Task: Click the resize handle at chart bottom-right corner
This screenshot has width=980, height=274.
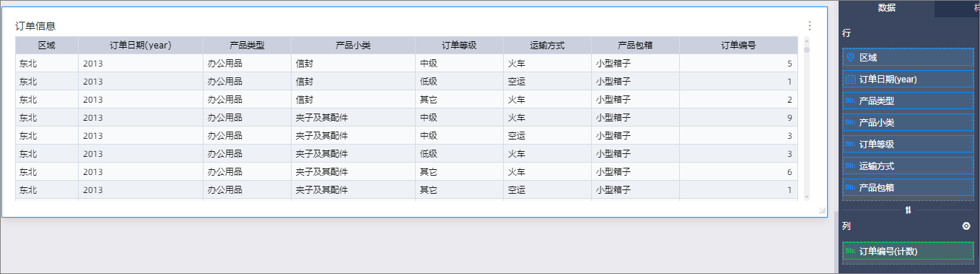Action: click(822, 210)
